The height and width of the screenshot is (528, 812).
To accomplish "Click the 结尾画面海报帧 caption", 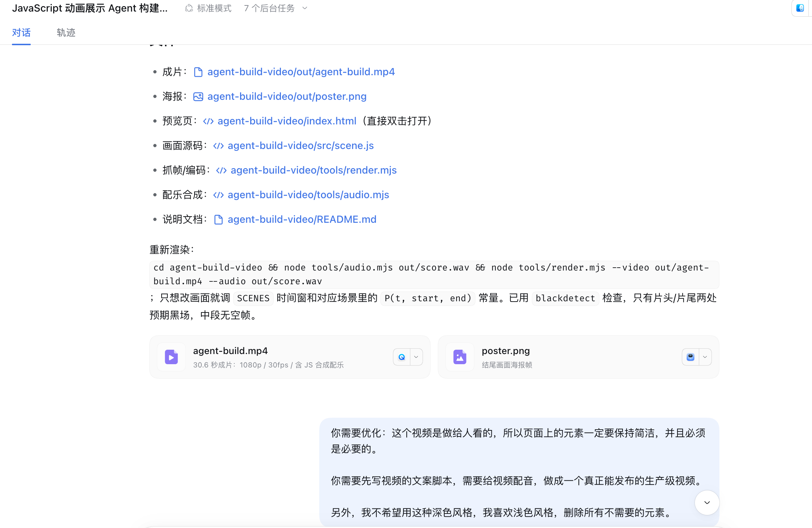I will tap(507, 365).
